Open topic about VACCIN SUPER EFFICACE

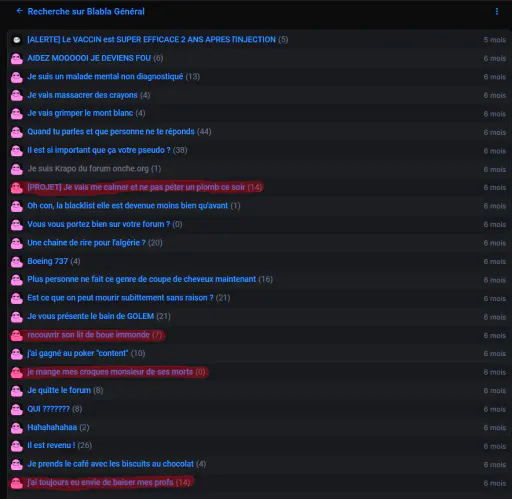152,40
